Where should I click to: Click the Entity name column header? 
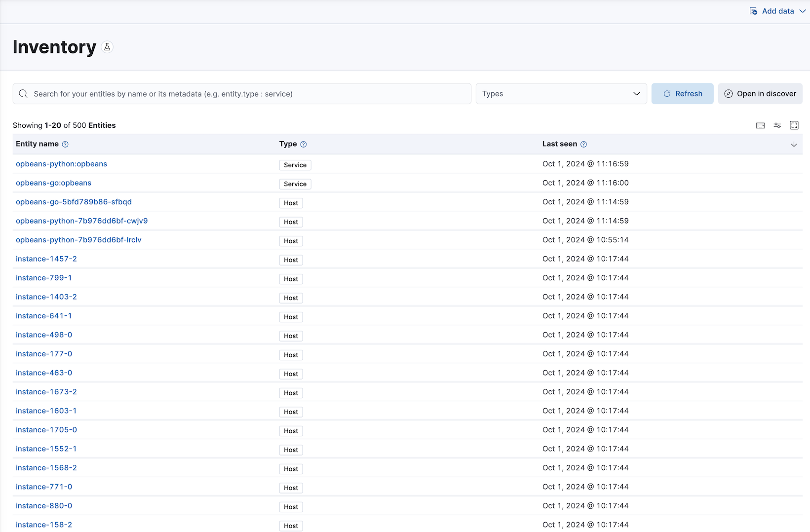coord(37,144)
